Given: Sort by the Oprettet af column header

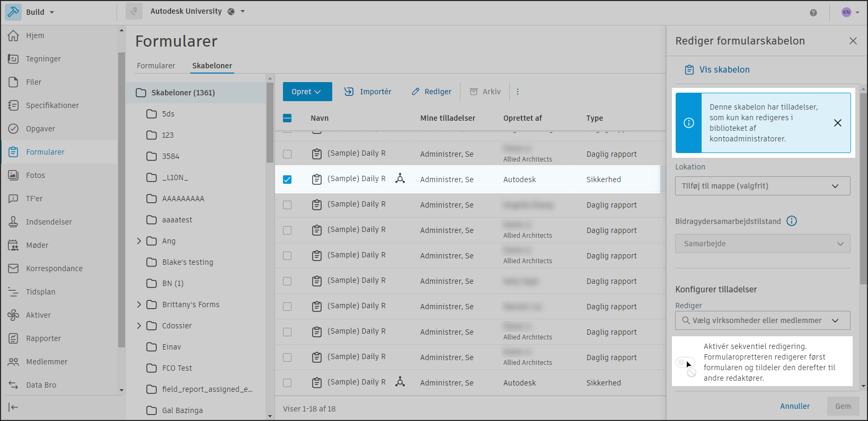Looking at the screenshot, I should pos(522,118).
